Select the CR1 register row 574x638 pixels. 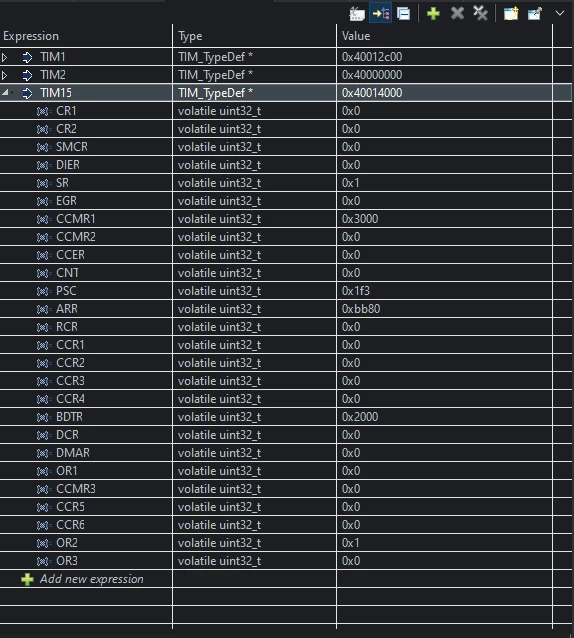[x=286, y=111]
